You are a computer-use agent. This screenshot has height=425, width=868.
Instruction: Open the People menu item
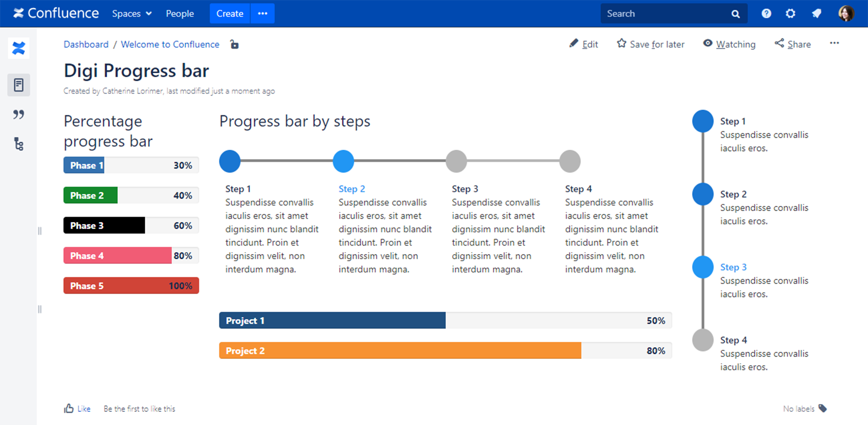180,14
